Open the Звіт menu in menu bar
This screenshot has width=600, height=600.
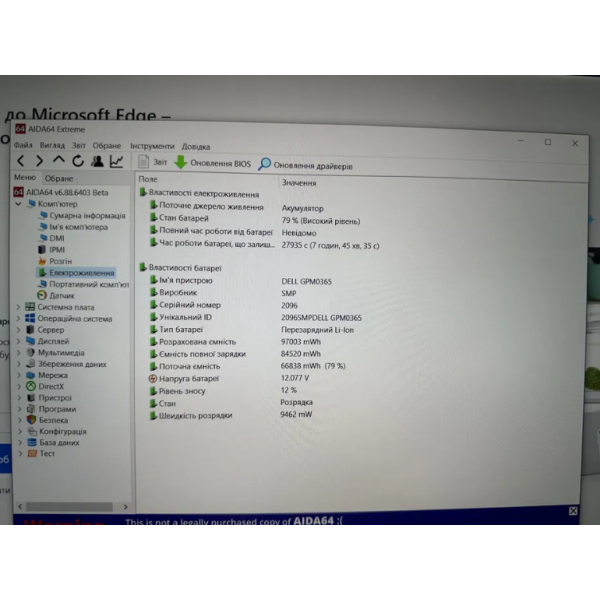78,145
